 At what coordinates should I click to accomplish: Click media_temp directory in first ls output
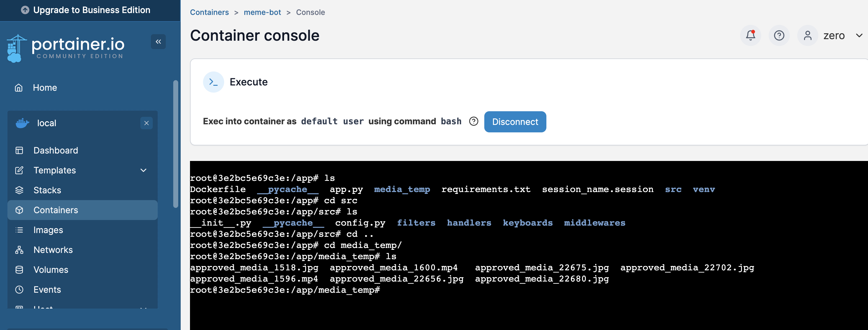(x=402, y=189)
